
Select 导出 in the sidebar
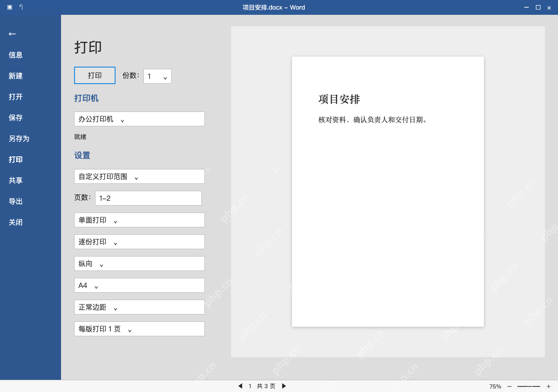pyautogui.click(x=16, y=201)
